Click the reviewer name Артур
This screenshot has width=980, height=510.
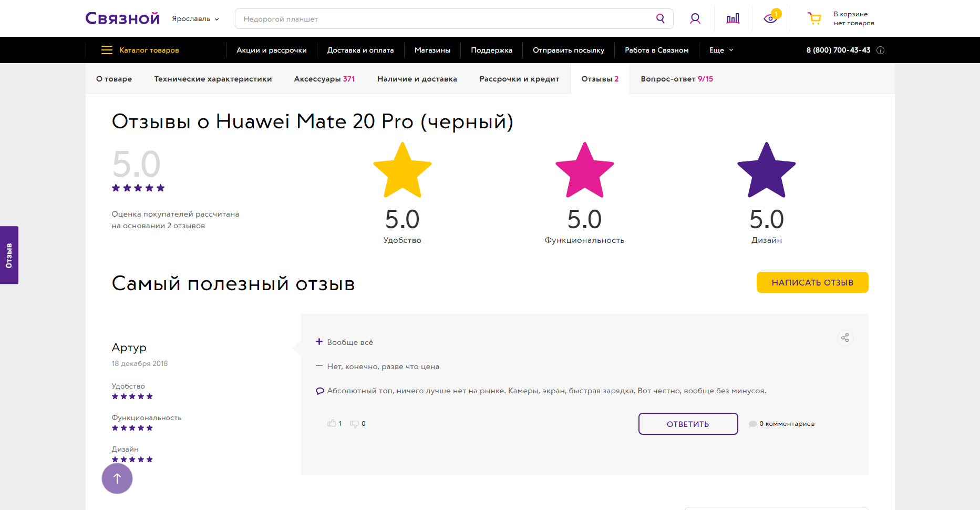click(x=129, y=348)
